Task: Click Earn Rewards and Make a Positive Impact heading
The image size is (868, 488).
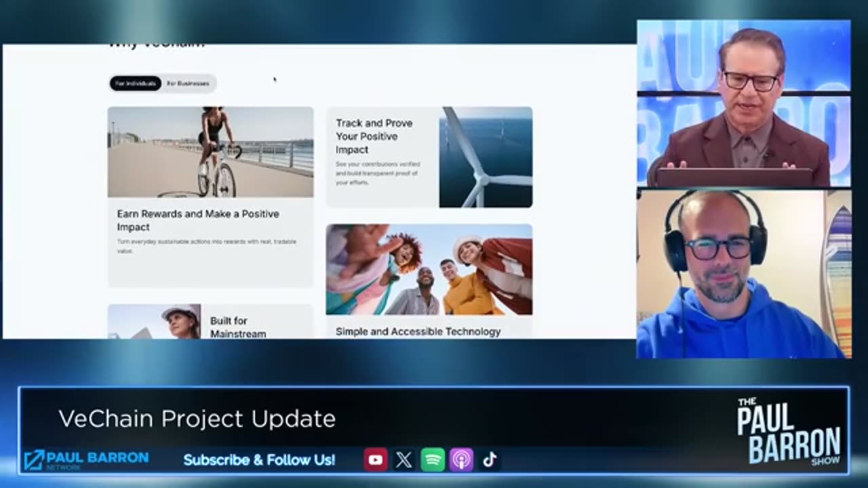Action: pos(198,220)
